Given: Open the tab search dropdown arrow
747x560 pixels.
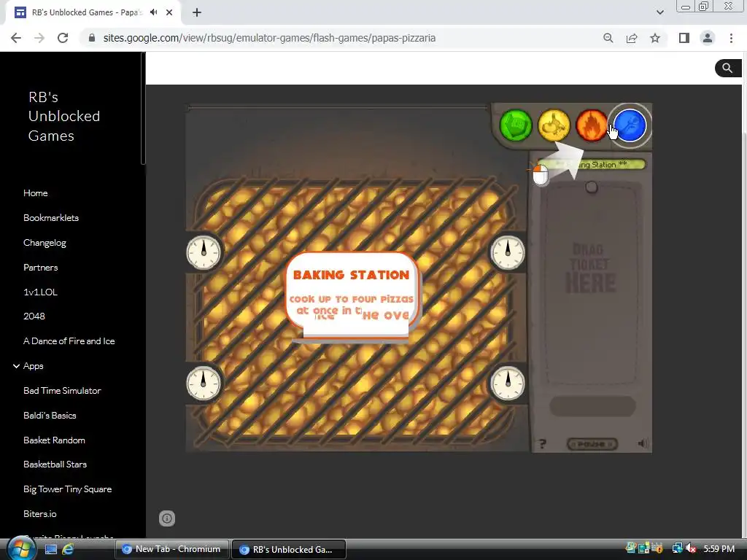Looking at the screenshot, I should tap(659, 12).
